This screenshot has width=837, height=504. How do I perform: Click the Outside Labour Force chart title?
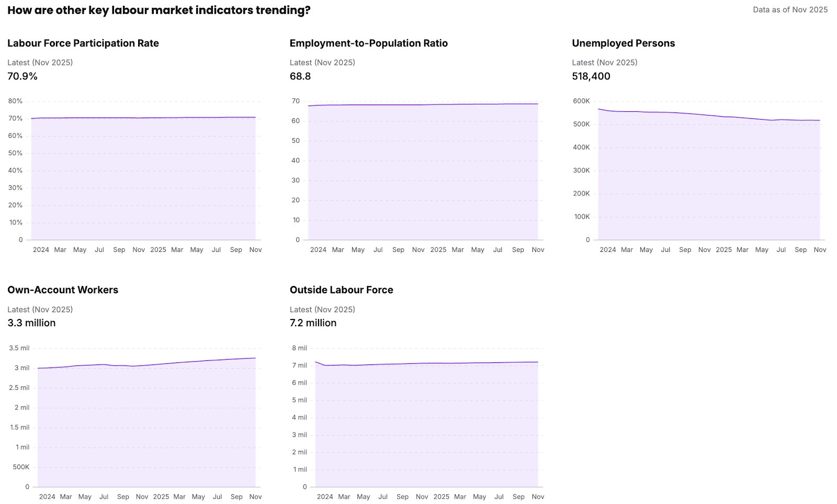[x=341, y=290]
